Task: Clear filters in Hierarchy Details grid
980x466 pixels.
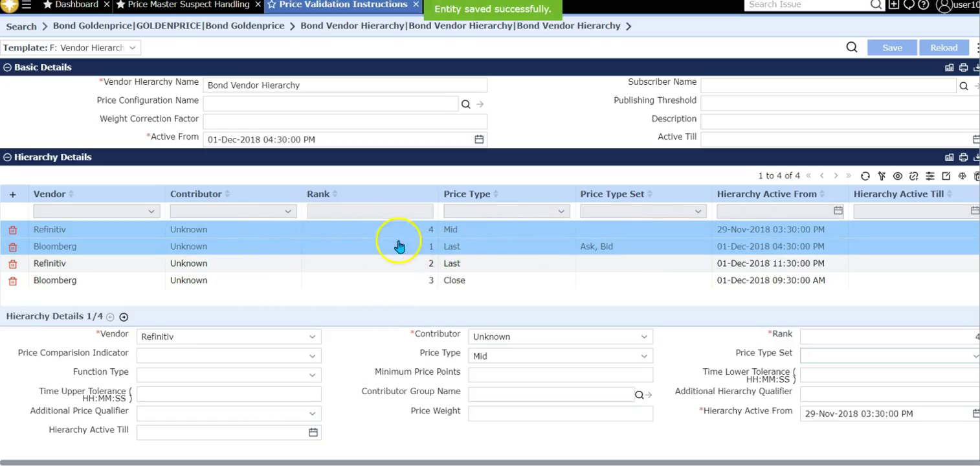Action: pos(882,176)
